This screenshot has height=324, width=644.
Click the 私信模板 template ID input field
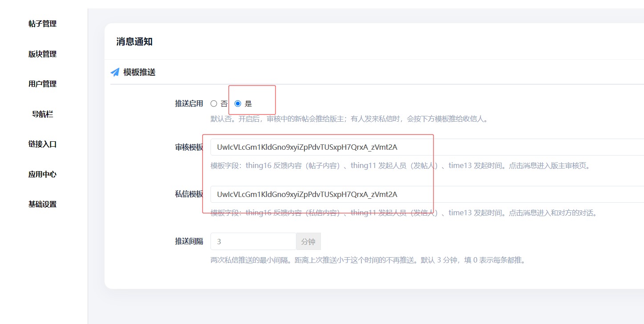click(x=427, y=194)
